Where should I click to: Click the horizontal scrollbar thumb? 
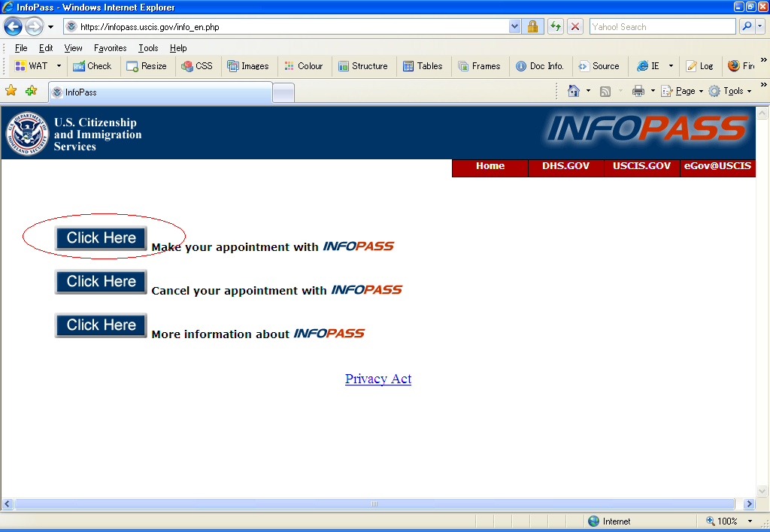[x=374, y=504]
